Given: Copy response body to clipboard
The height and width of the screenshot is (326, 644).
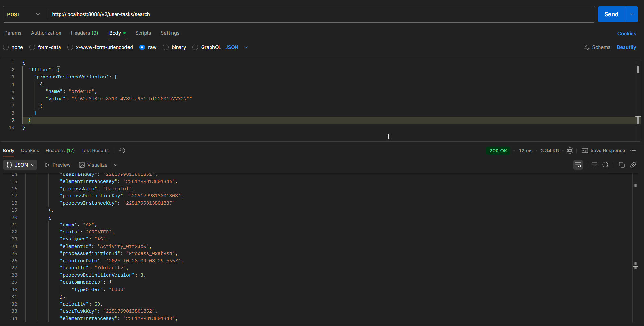Looking at the screenshot, I should pyautogui.click(x=622, y=165).
